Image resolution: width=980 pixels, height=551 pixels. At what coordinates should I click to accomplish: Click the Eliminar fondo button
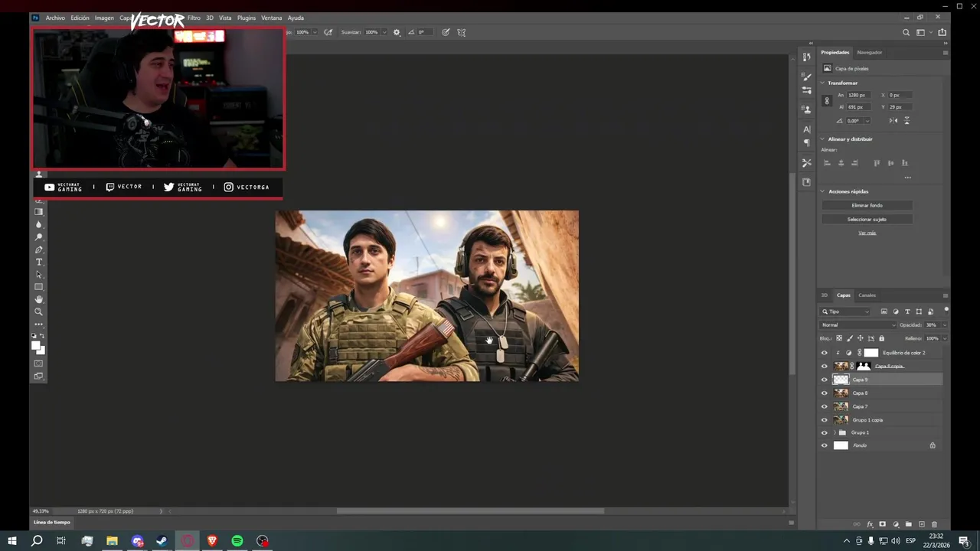tap(867, 206)
